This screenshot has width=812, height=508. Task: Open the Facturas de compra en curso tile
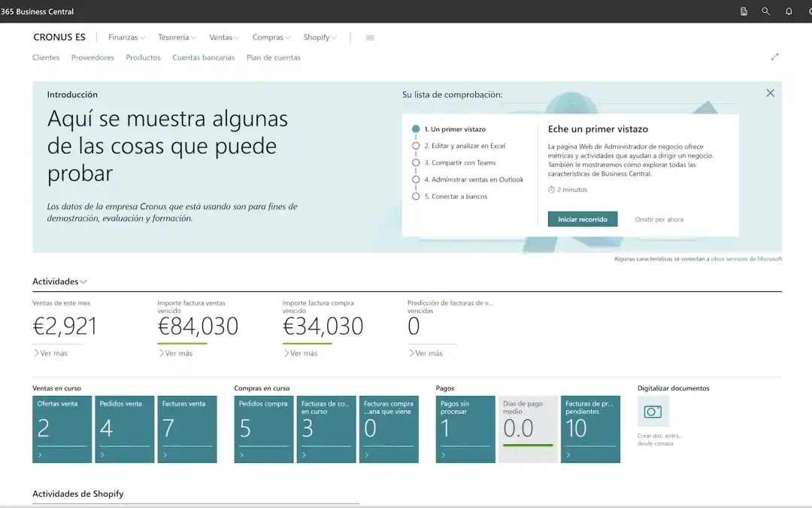point(326,429)
